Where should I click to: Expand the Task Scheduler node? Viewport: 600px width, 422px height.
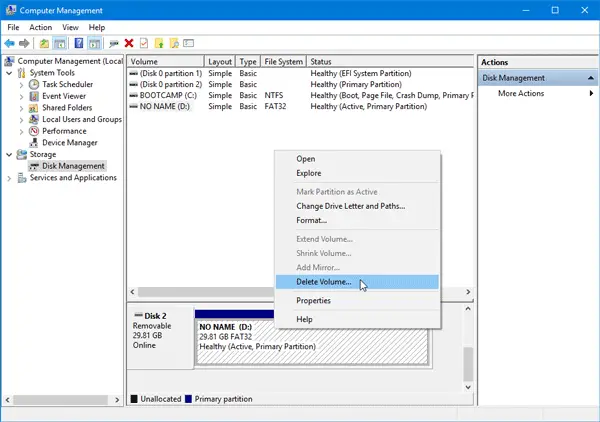point(21,85)
